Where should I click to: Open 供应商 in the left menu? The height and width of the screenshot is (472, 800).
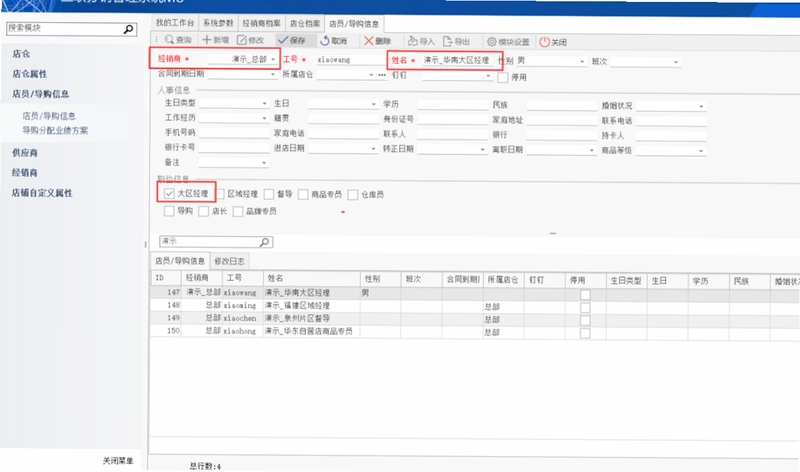pos(25,153)
